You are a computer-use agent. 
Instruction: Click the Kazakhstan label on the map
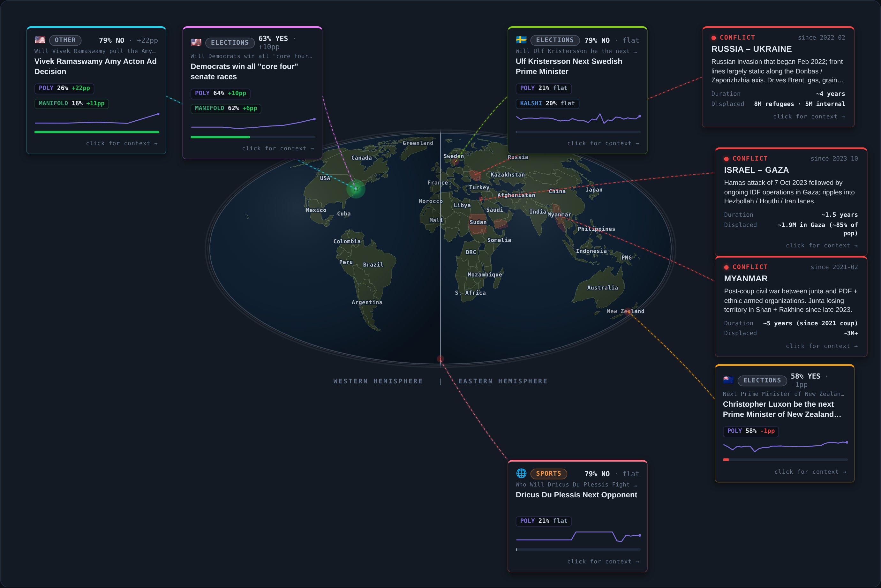[x=508, y=175]
